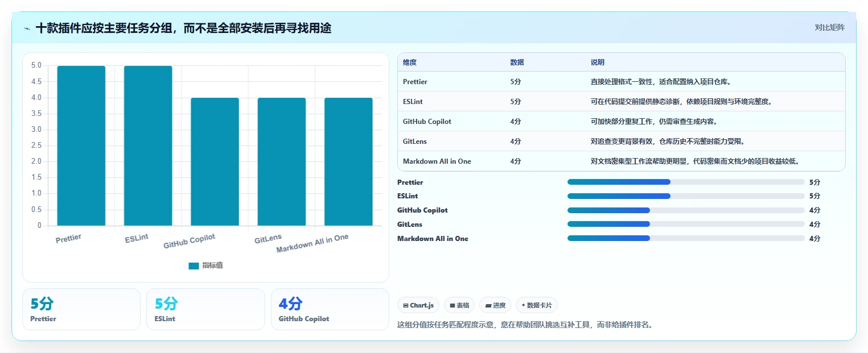Click the 5.0 y-axis tick label
Screen dimensions: 868x353
[x=36, y=65]
